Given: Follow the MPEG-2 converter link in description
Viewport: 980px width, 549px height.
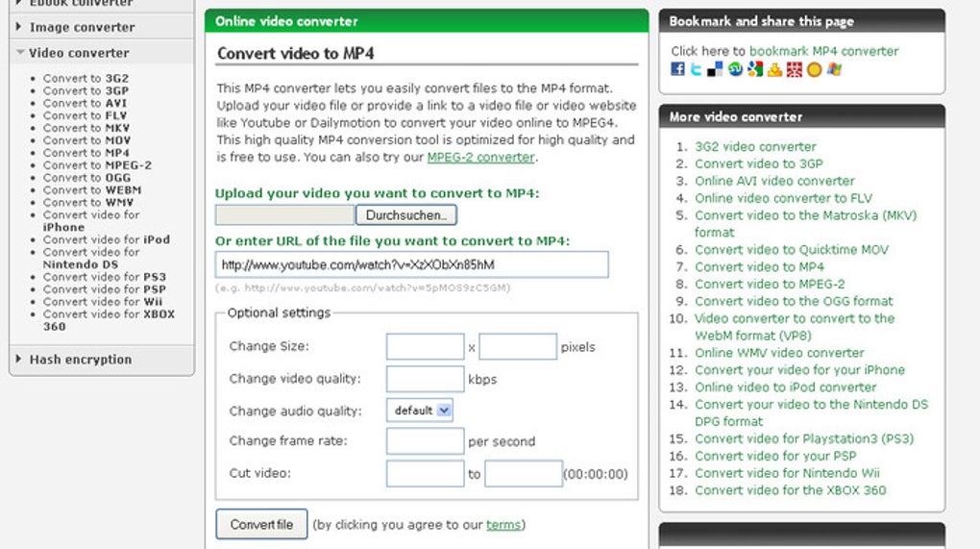Looking at the screenshot, I should (480, 157).
